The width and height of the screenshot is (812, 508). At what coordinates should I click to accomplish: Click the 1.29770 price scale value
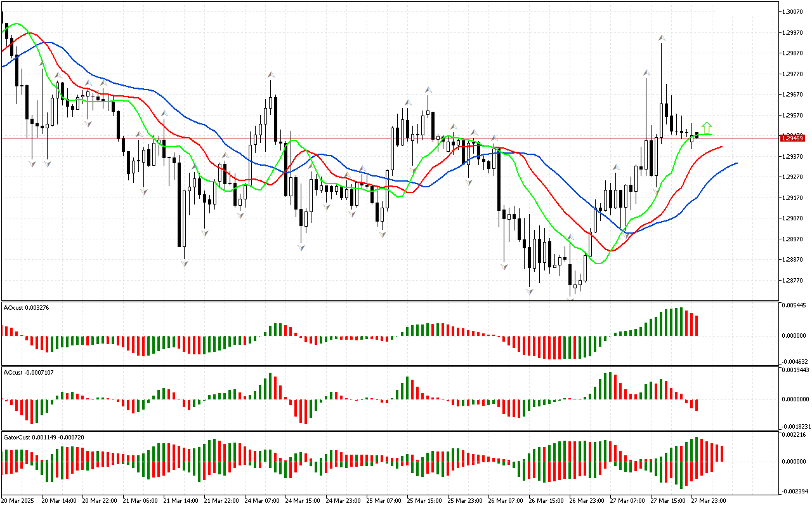tap(793, 74)
